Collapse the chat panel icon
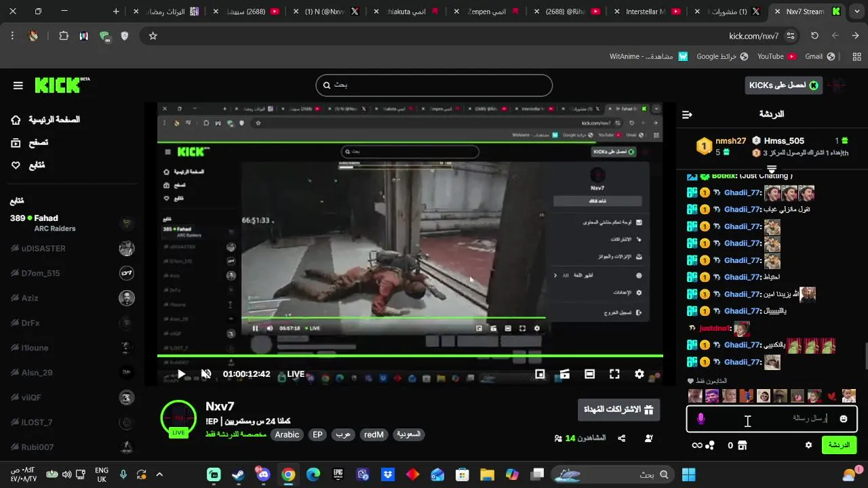The height and width of the screenshot is (488, 868). click(687, 115)
